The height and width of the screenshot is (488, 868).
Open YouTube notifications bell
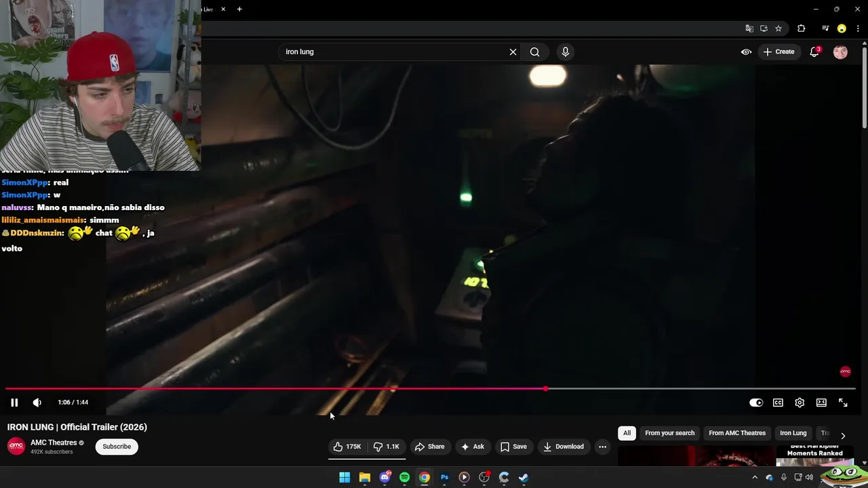click(815, 52)
